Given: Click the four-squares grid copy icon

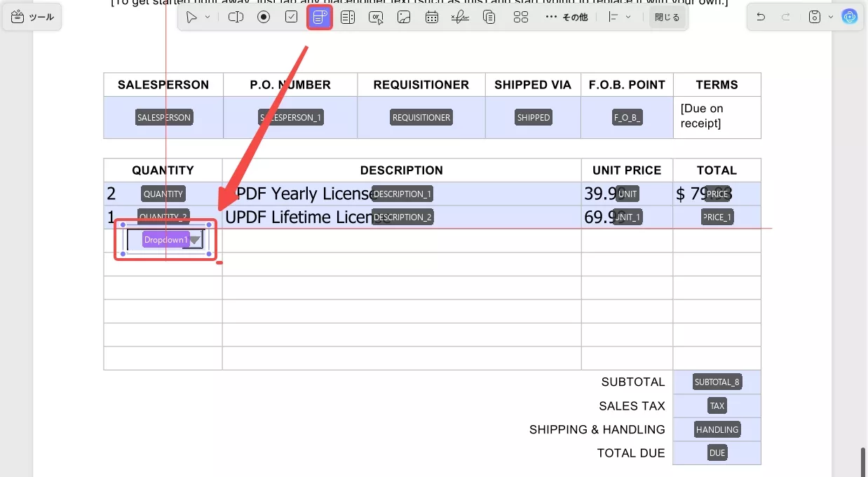Looking at the screenshot, I should pyautogui.click(x=520, y=17).
